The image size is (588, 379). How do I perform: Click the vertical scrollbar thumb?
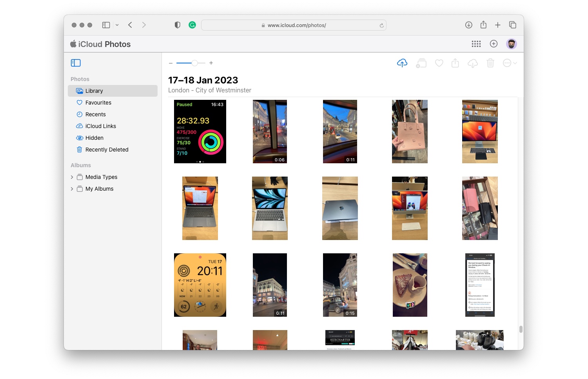[x=521, y=329]
